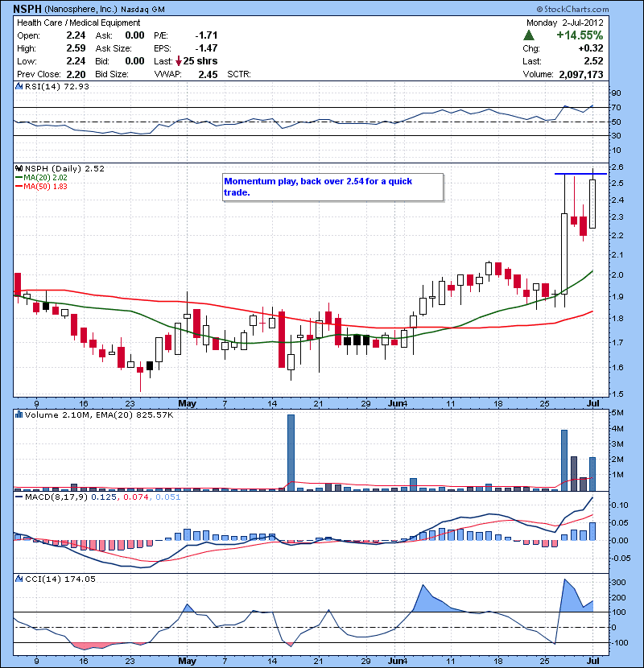Click the red down arrow beside 25 shrs
The width and height of the screenshot is (644, 668).
(x=179, y=61)
